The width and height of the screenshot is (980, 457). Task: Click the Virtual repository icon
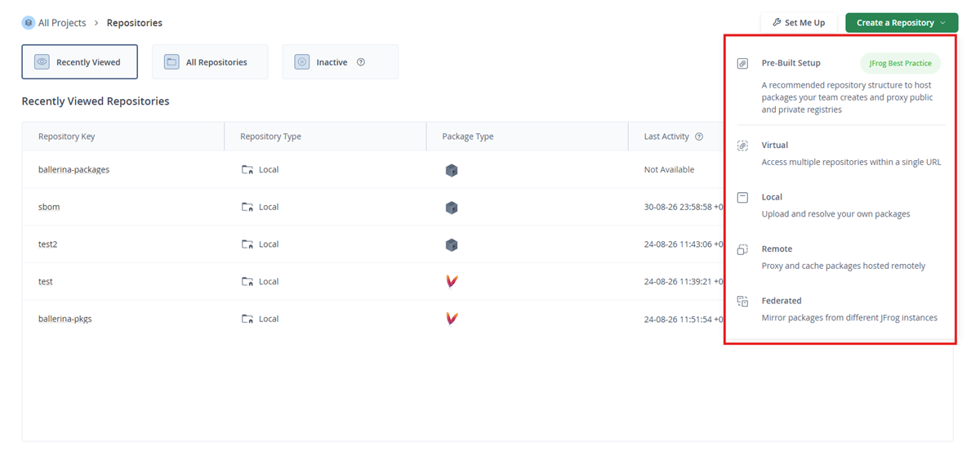742,146
